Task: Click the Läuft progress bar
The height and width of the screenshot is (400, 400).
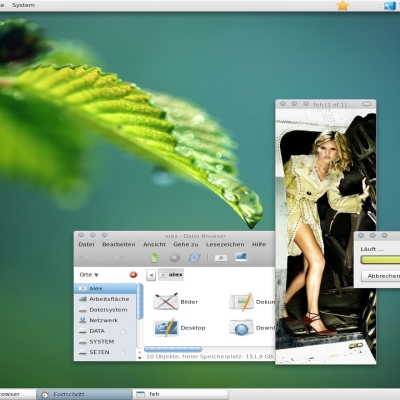Action: pyautogui.click(x=381, y=260)
